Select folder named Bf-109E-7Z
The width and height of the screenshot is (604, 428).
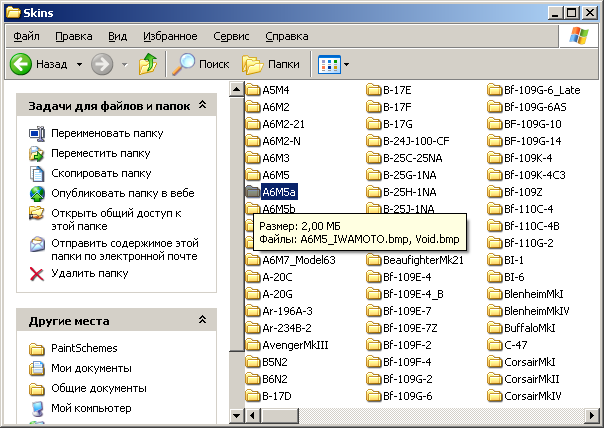point(410,328)
